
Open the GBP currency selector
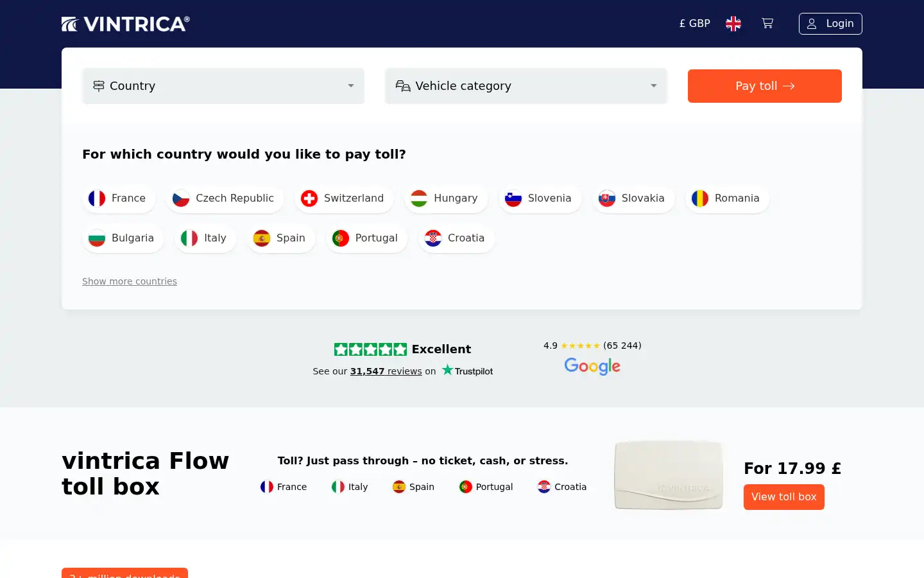click(x=694, y=24)
